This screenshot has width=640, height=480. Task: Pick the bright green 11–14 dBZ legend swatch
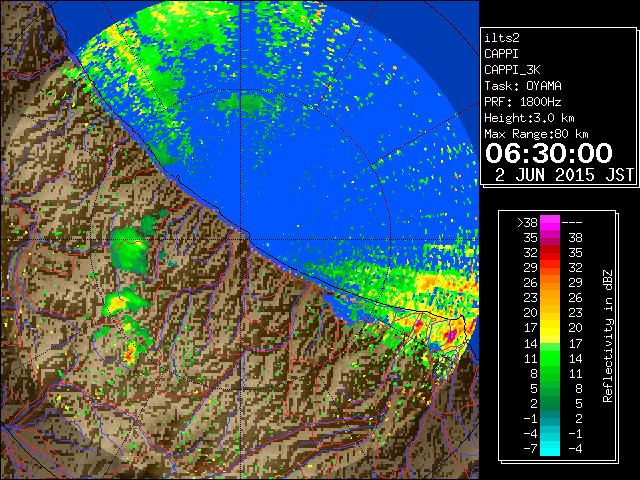pyautogui.click(x=550, y=358)
